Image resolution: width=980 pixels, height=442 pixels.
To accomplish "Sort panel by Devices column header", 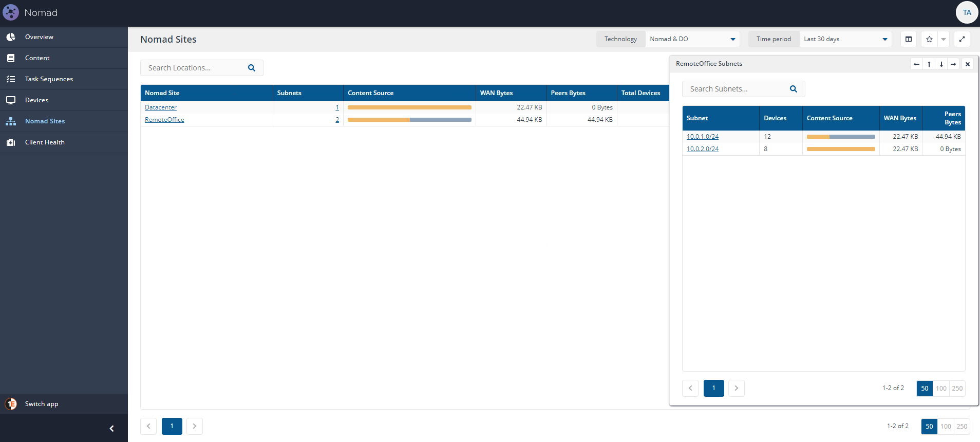I will pyautogui.click(x=781, y=118).
